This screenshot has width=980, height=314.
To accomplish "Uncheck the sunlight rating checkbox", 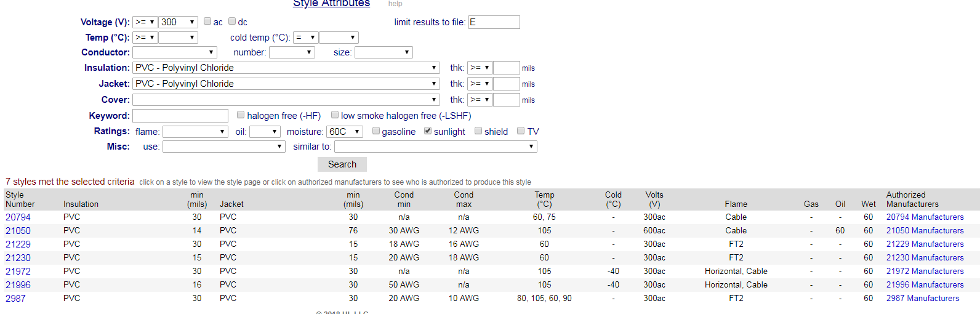I will click(x=428, y=131).
